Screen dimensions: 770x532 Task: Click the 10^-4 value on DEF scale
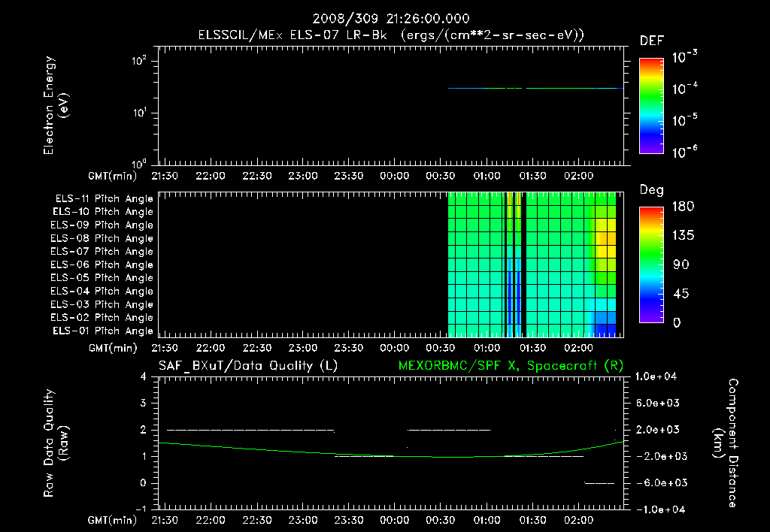(684, 89)
